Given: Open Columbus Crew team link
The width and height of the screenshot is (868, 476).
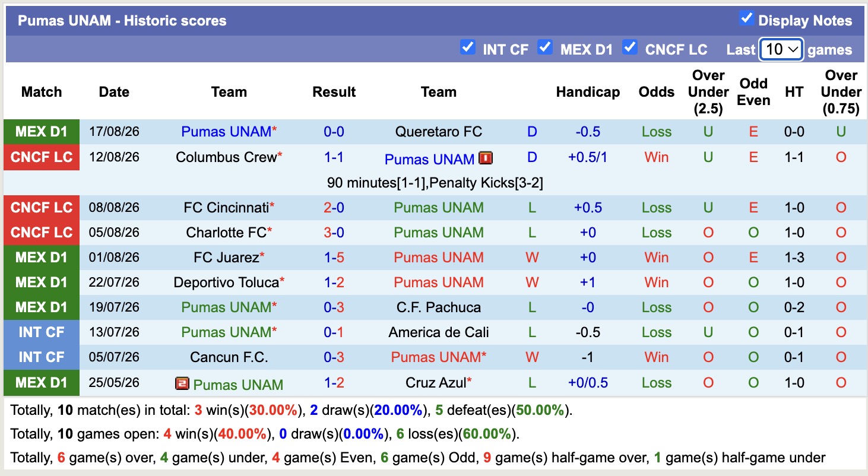Looking at the screenshot, I should pyautogui.click(x=226, y=157).
